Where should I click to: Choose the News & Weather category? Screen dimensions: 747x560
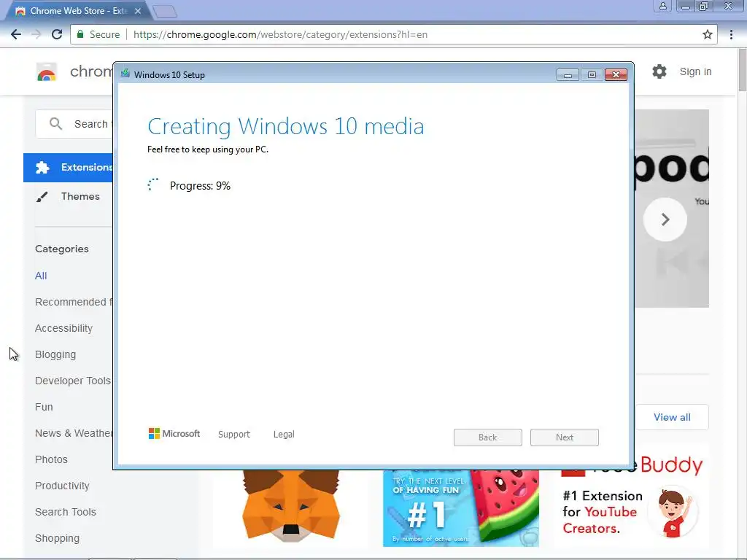click(74, 433)
